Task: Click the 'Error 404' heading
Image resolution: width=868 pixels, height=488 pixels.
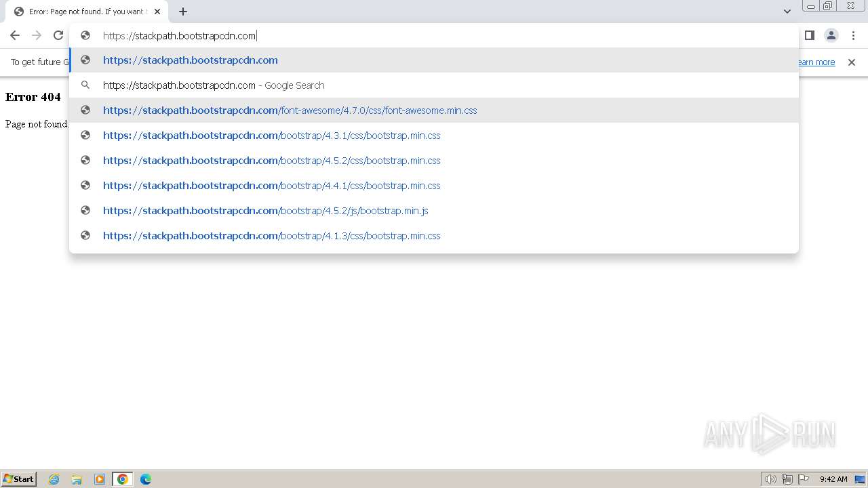Action: tap(33, 97)
